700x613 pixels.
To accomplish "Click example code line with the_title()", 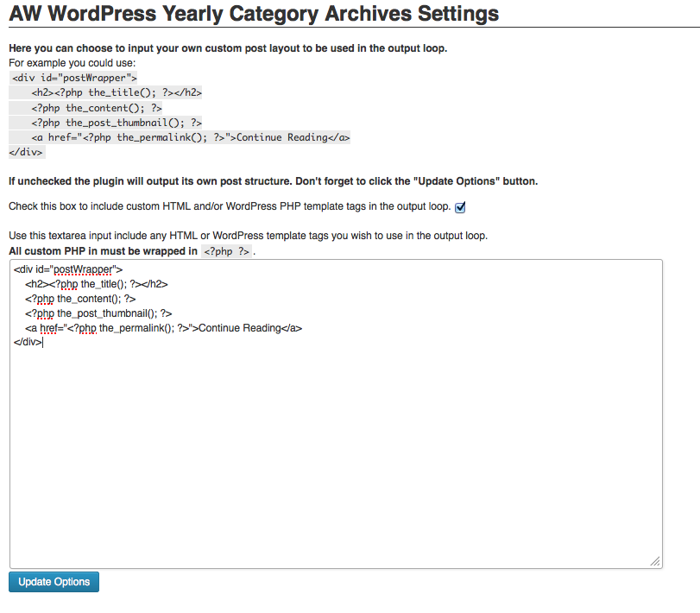I will coord(116,92).
